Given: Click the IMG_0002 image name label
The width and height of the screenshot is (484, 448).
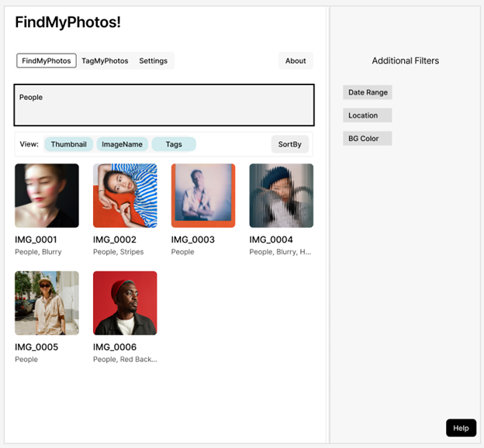Looking at the screenshot, I should click(115, 240).
